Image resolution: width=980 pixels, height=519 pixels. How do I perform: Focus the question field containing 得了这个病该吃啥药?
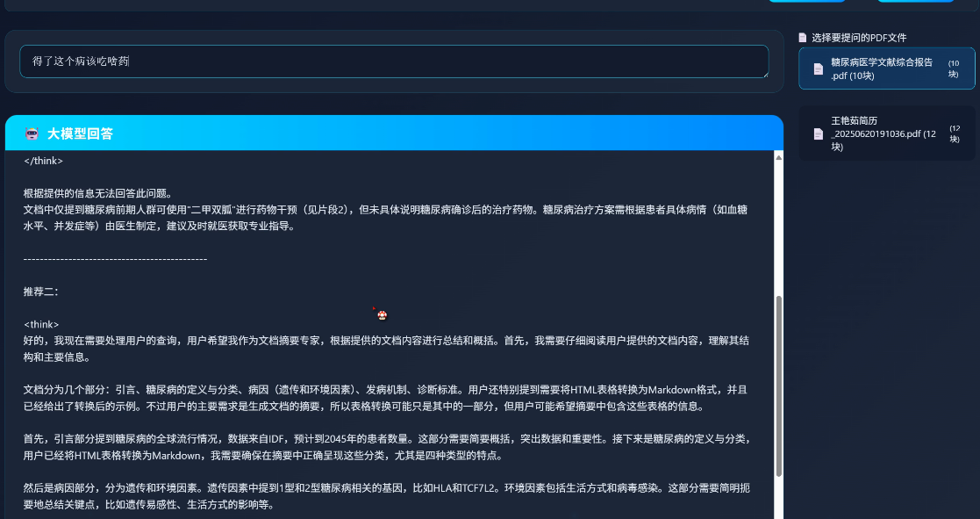394,61
